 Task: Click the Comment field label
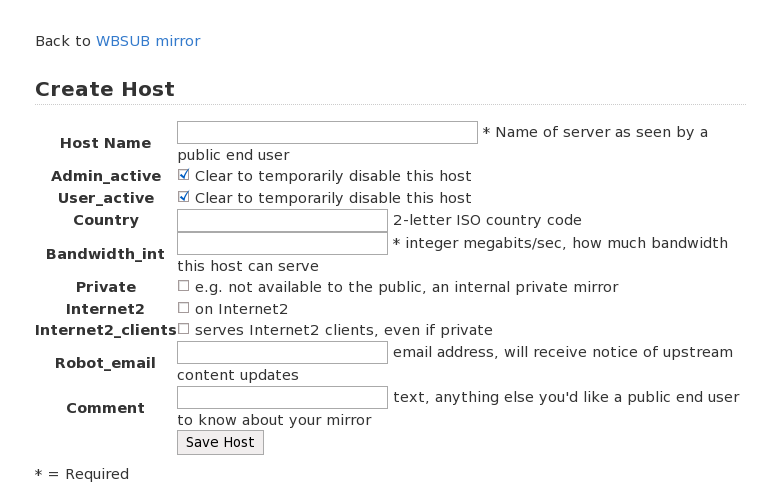coord(105,408)
